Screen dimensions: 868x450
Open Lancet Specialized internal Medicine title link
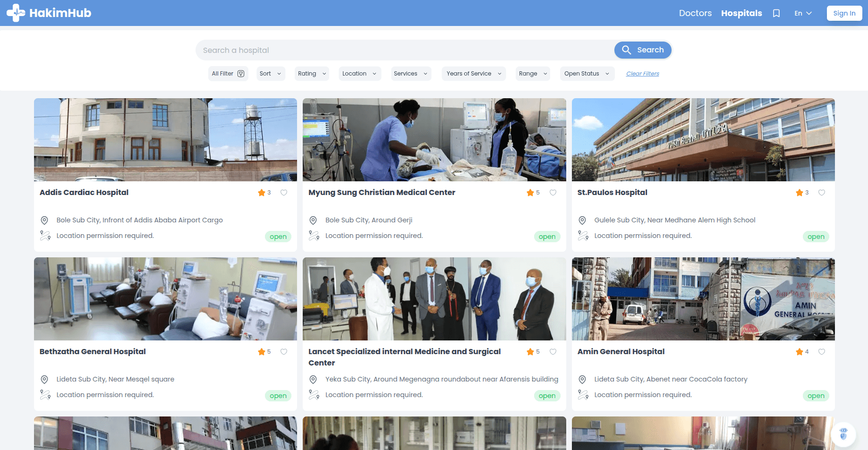click(405, 357)
